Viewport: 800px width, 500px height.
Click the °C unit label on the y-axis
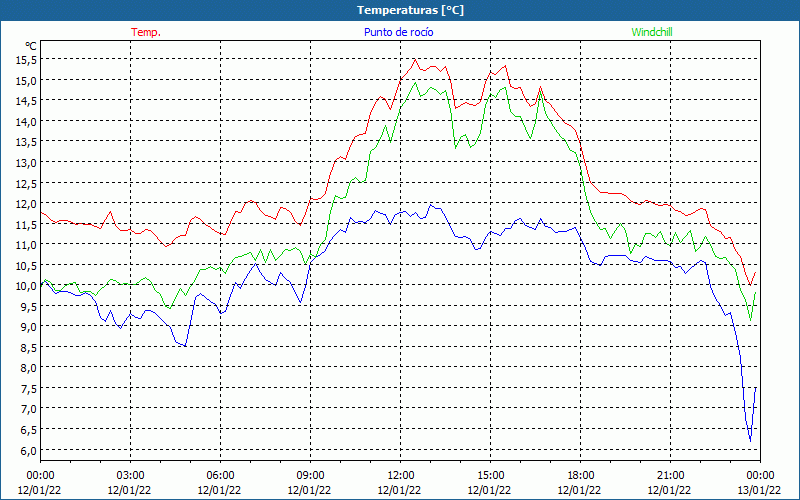pyautogui.click(x=31, y=46)
